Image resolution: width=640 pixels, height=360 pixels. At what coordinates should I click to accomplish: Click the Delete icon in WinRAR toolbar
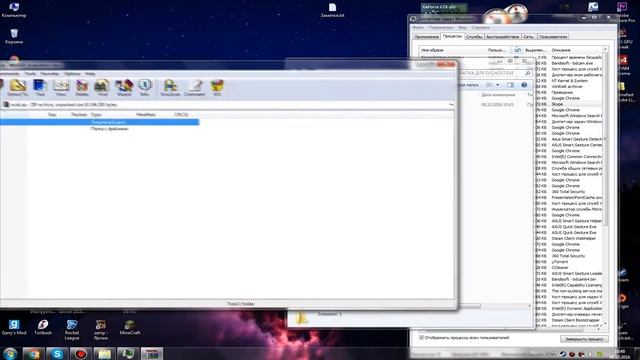[82, 87]
